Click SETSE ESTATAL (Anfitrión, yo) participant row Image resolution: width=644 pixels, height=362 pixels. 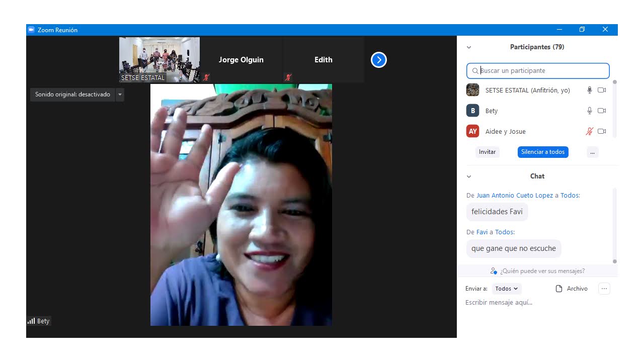tap(537, 90)
